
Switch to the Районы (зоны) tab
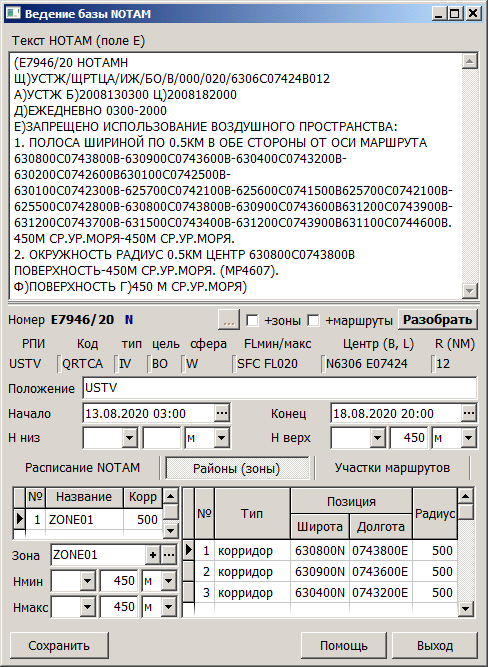click(237, 468)
